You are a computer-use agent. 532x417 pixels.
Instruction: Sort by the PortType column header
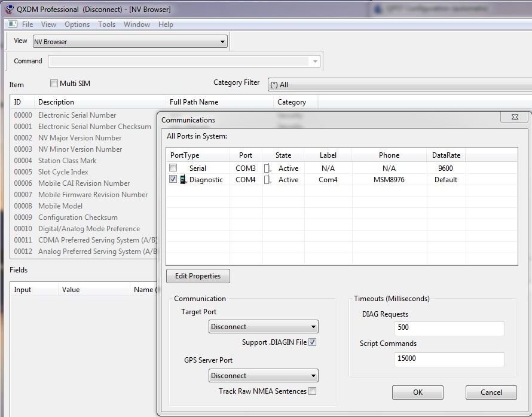pyautogui.click(x=197, y=155)
